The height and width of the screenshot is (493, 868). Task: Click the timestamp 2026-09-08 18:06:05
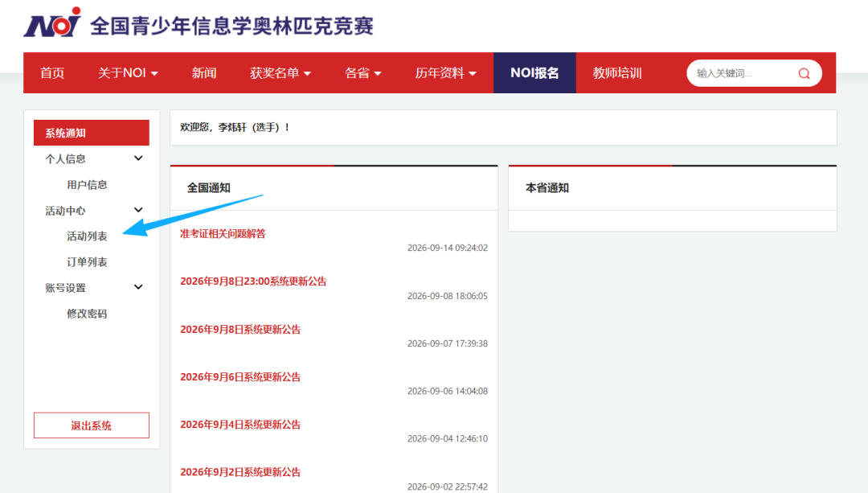click(448, 296)
